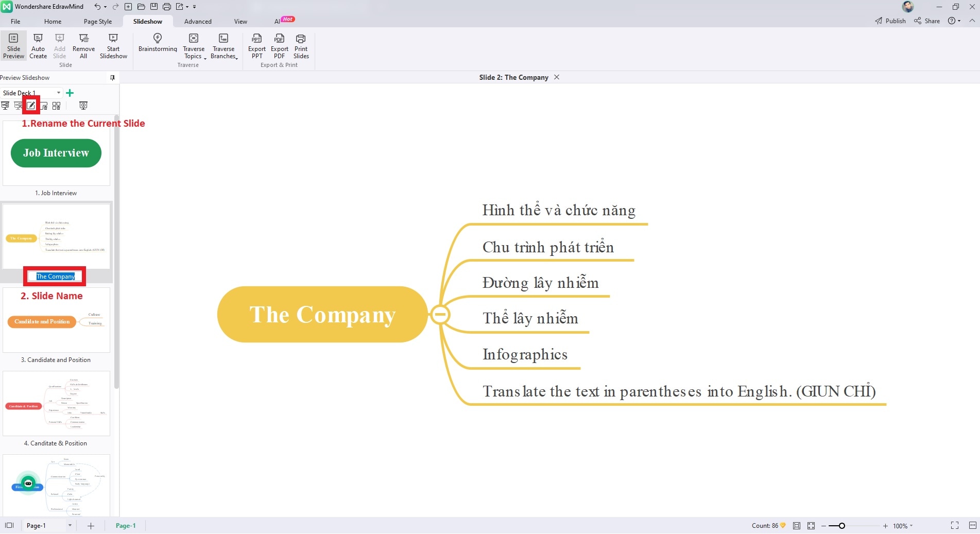Image resolution: width=980 pixels, height=534 pixels.
Task: Open the customize quick access toolbar dropdown
Action: [195, 7]
